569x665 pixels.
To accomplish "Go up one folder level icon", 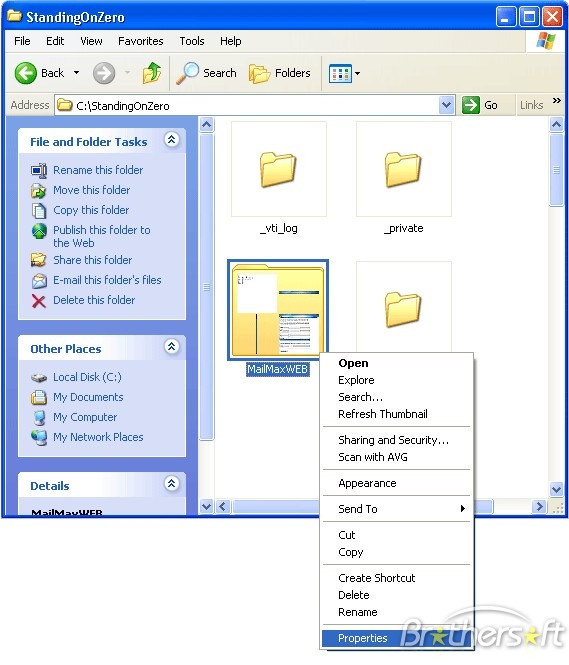I will (152, 73).
